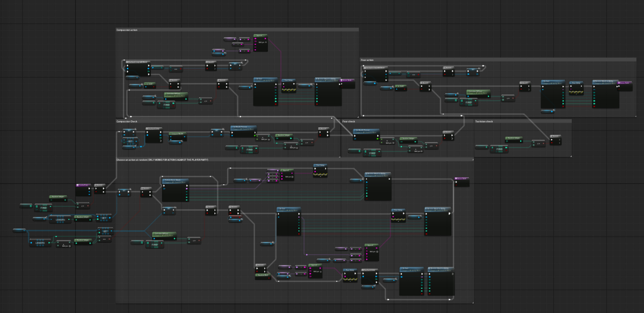Viewport: 644px width, 313px height.
Task: Click the Return Node in Choose an action block
Action: 462,179
